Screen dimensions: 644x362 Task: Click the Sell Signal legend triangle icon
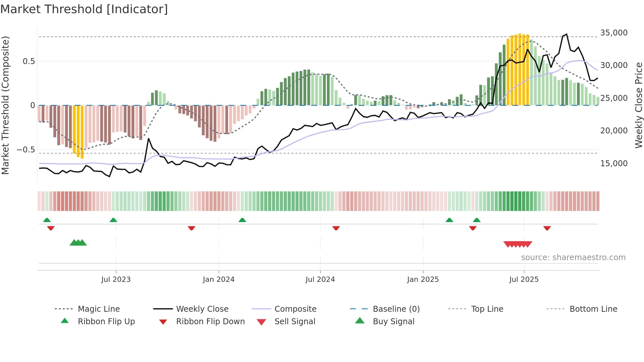click(x=262, y=322)
